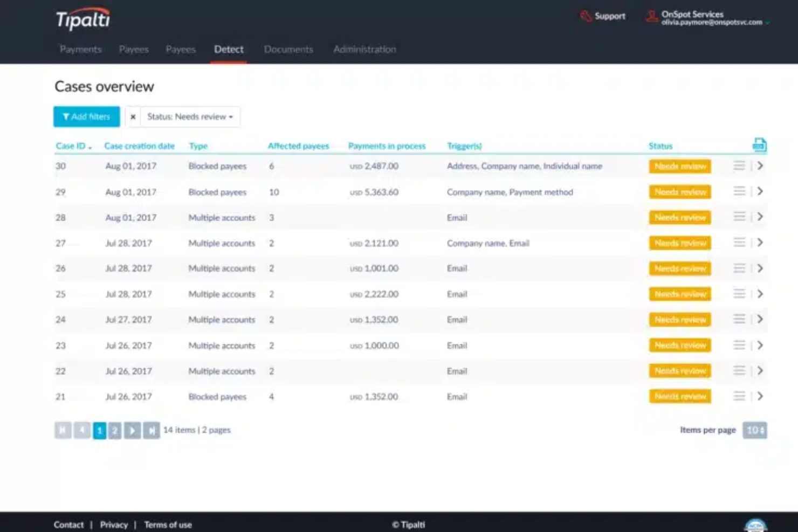Click the Add filters button
This screenshot has height=532, width=798.
[x=86, y=116]
